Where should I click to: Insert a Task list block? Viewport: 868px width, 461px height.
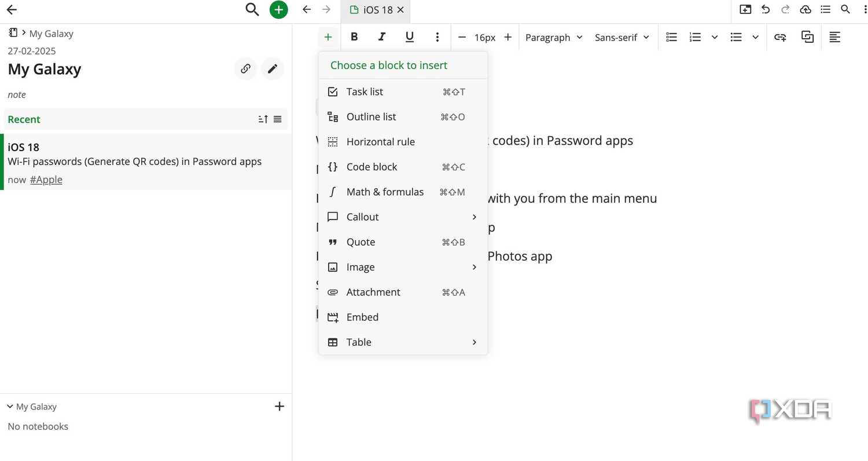403,92
